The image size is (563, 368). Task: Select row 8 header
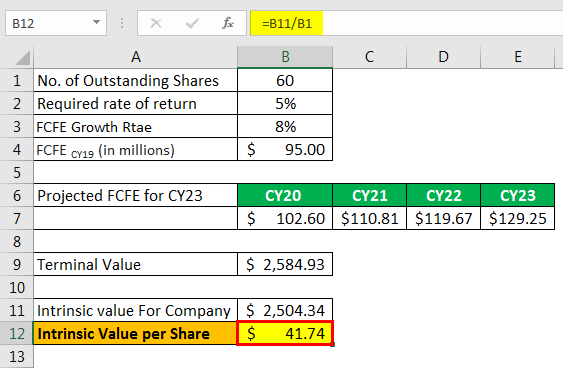pyautogui.click(x=17, y=241)
